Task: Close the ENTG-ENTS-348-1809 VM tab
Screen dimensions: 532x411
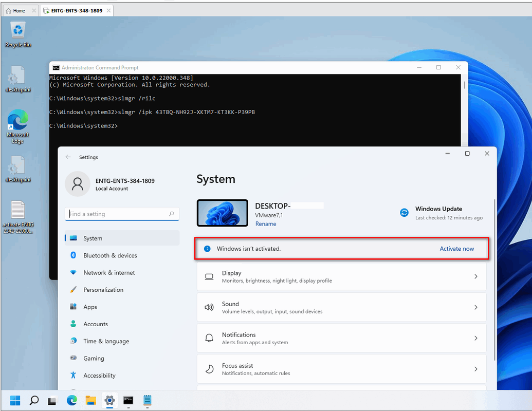Action: tap(108, 10)
